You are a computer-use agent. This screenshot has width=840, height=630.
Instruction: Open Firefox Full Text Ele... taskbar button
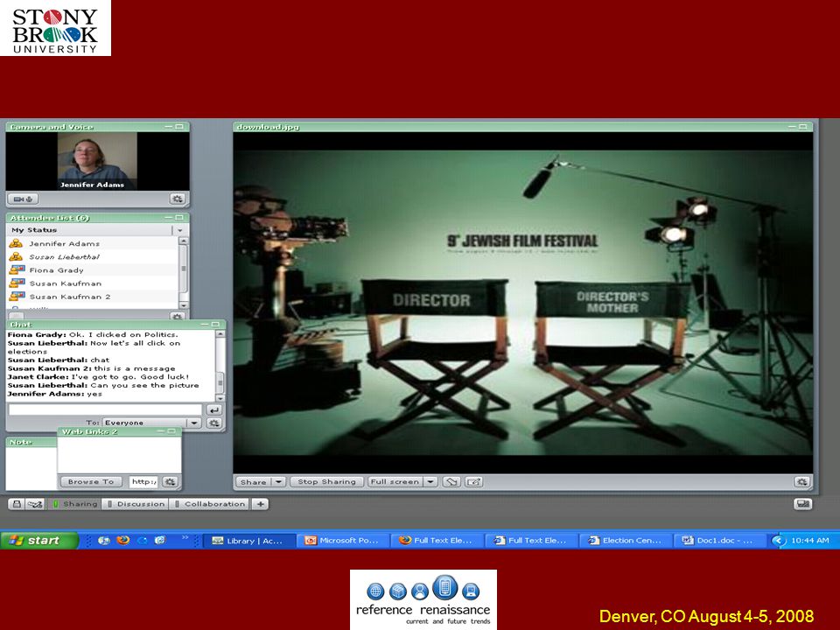tap(437, 541)
